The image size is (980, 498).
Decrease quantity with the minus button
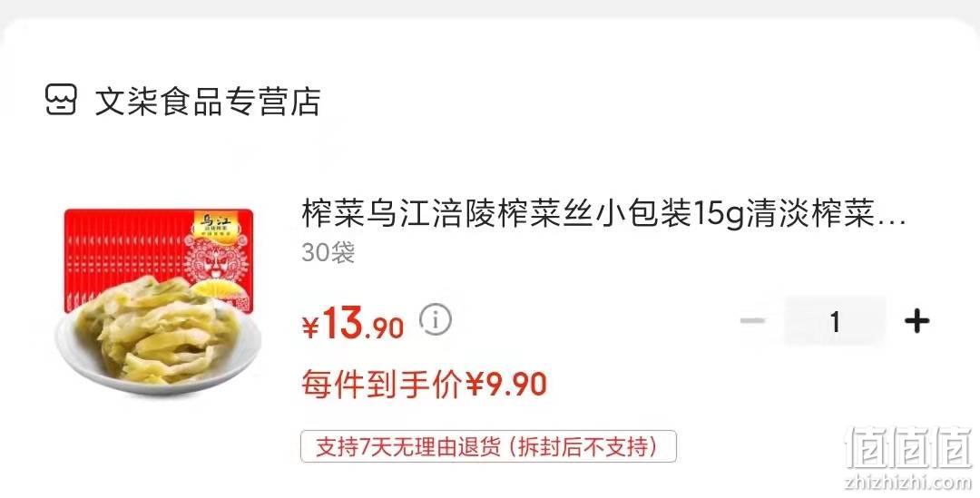(x=752, y=321)
